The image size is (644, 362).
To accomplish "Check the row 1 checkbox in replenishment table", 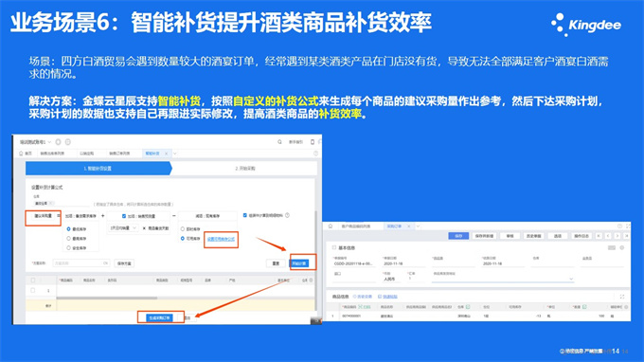I will [33, 291].
